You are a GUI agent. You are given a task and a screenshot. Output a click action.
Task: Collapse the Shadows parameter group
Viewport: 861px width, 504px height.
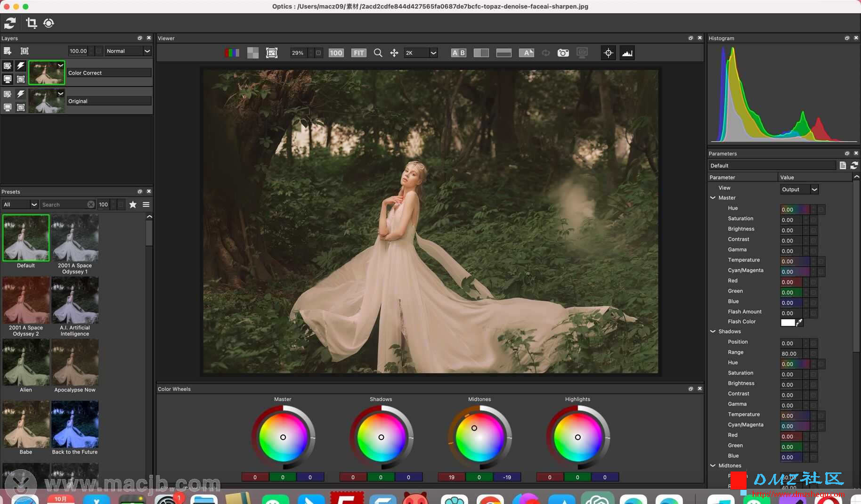[713, 332]
